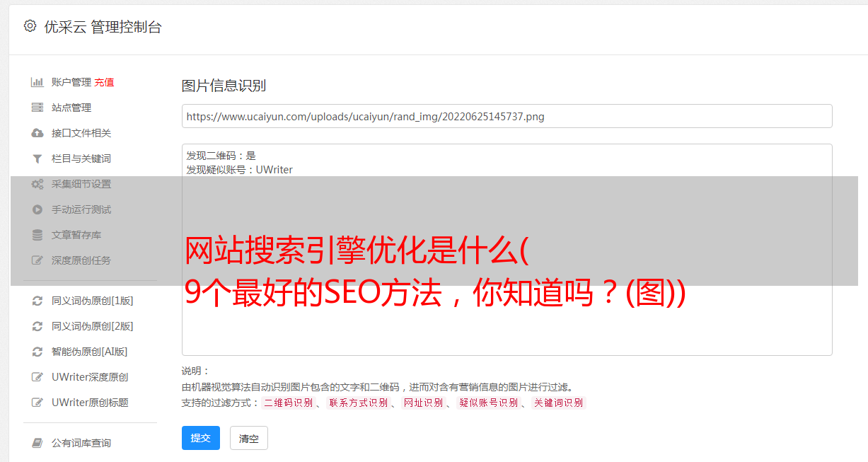The image size is (868, 462).
Task: Click the gears icon for 采集细节设置
Action: 37,184
